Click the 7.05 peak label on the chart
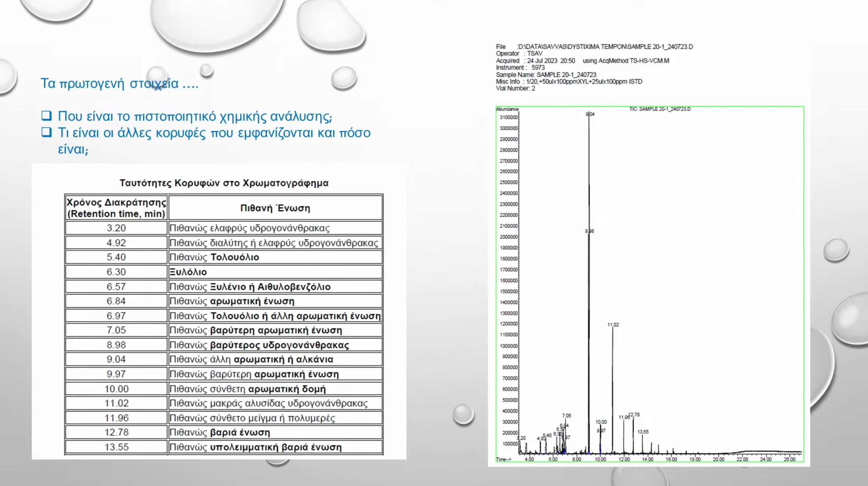Screen dimensions: 868x486 (567, 416)
